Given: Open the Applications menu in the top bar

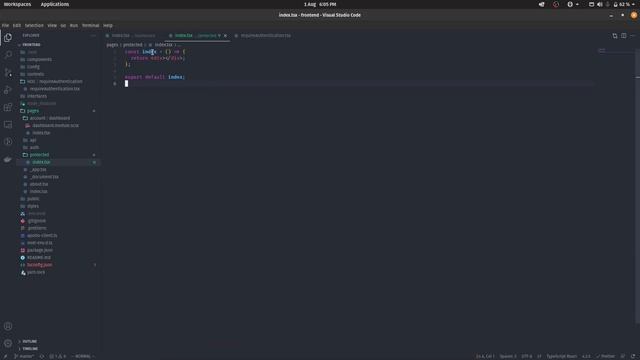Looking at the screenshot, I should pos(55,4).
